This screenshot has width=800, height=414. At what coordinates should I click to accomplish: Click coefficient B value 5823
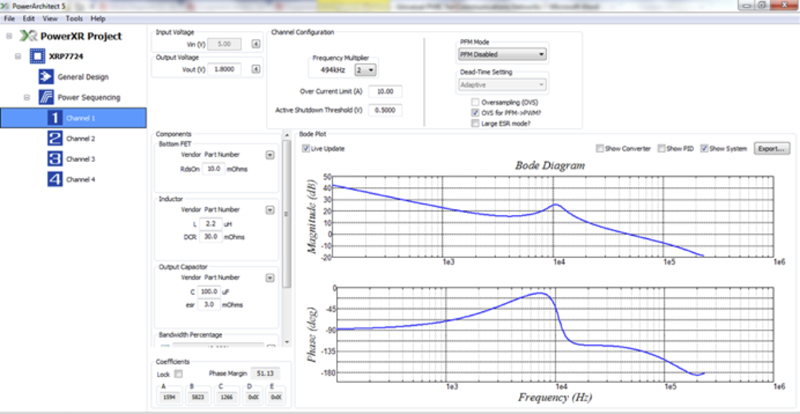coord(197,396)
